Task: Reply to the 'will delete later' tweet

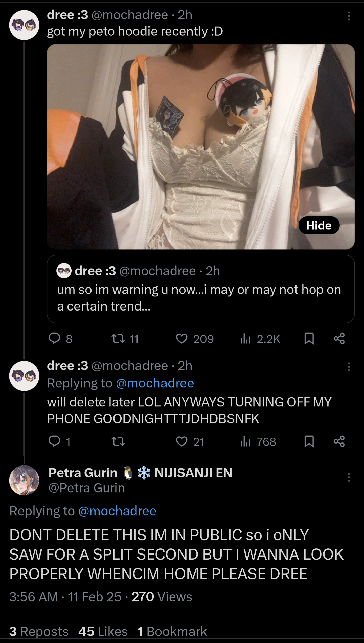Action: [55, 441]
